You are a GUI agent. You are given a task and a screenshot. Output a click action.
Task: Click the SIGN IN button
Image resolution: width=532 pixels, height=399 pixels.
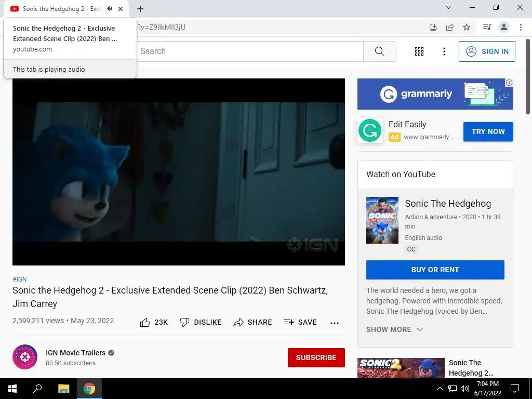487,51
